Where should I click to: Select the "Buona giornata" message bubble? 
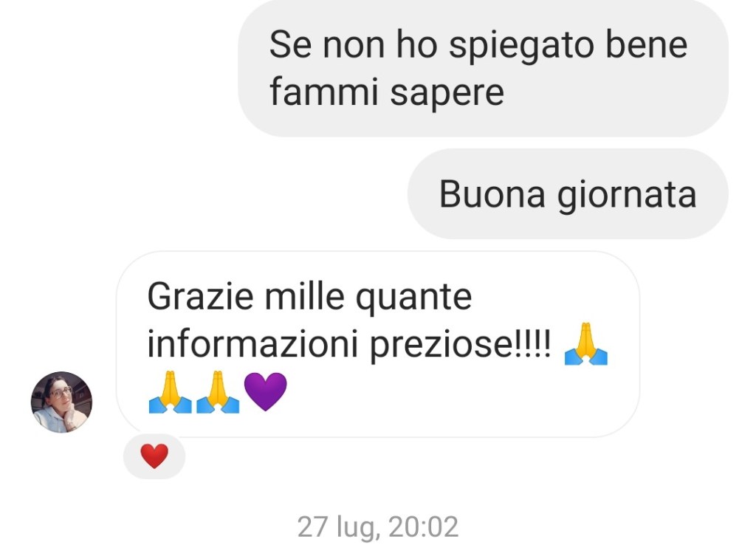(568, 194)
